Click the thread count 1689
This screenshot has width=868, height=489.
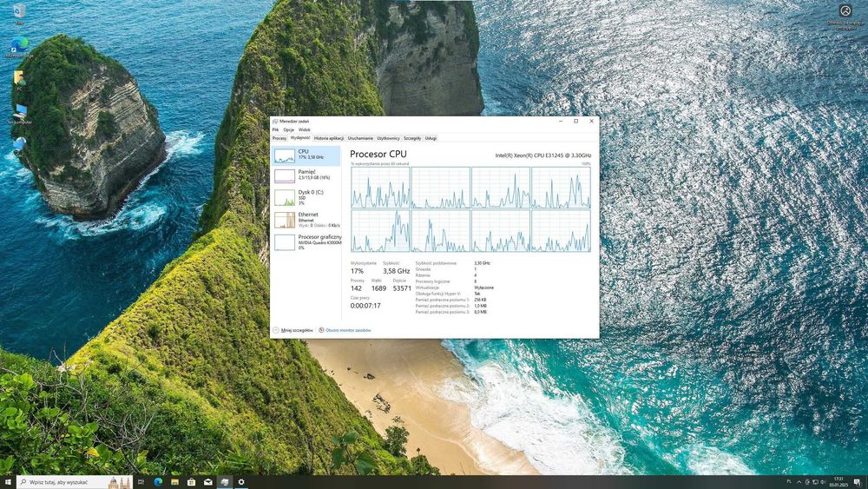click(378, 288)
